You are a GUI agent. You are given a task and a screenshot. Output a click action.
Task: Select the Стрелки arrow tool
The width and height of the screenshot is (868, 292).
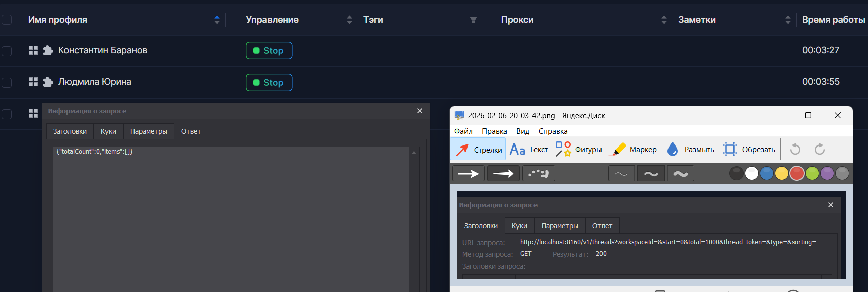click(478, 150)
